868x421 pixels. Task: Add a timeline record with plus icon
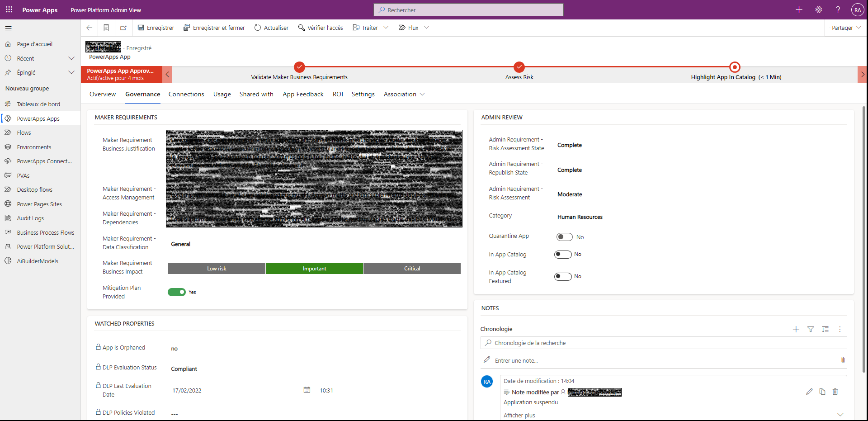tap(796, 329)
